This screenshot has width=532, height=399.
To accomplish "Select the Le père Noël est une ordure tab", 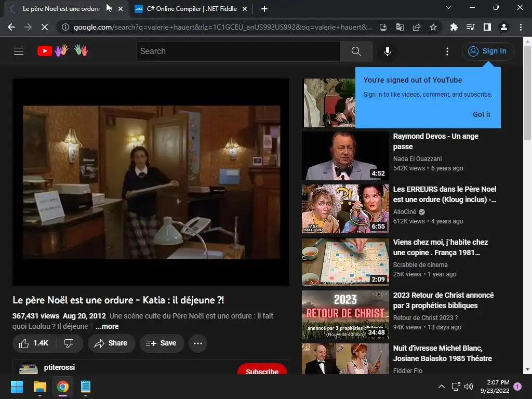I will pos(61,9).
